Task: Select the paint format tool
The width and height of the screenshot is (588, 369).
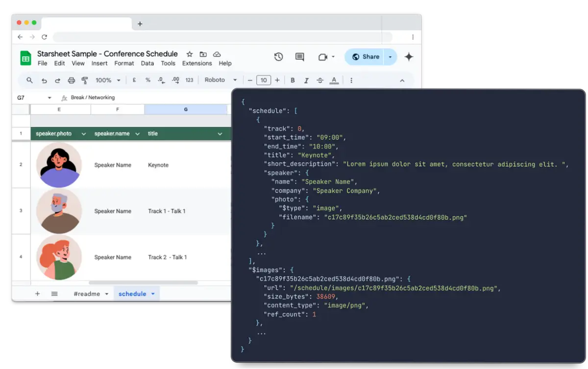Action: click(84, 80)
